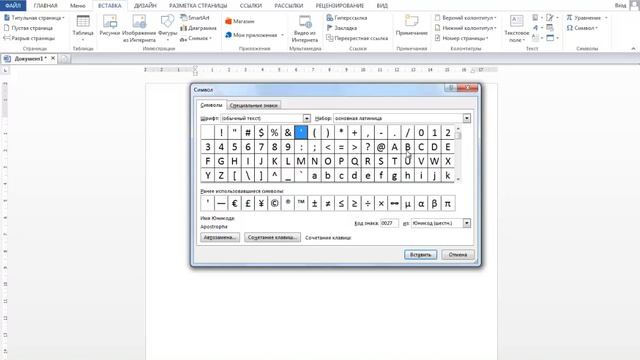Pick the @ character in the grid
The image size is (640, 360).
[x=381, y=147]
